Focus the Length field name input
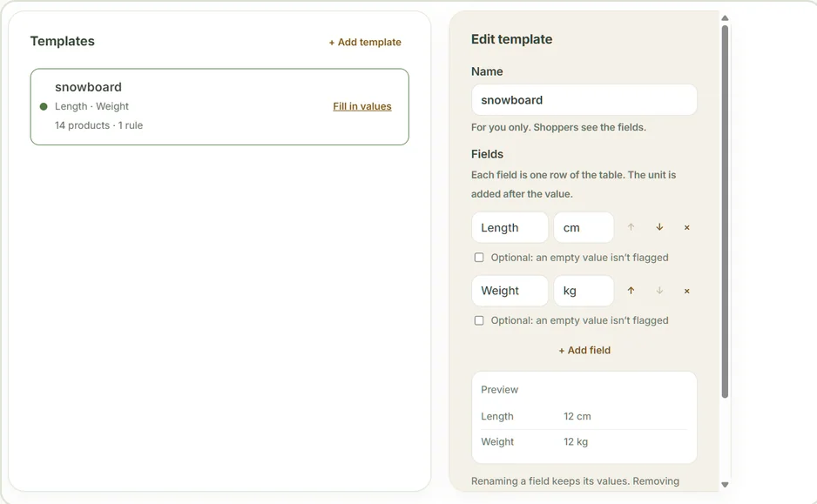Viewport: 817px width, 504px height. pos(510,227)
